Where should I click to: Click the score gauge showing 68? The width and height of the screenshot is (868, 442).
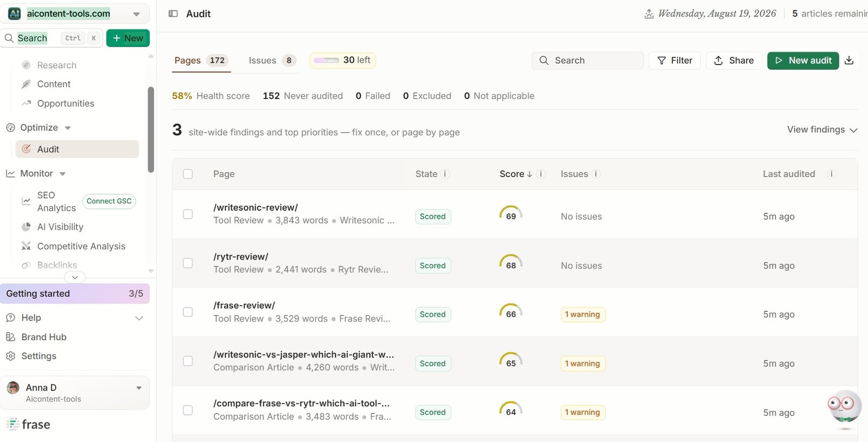point(511,262)
